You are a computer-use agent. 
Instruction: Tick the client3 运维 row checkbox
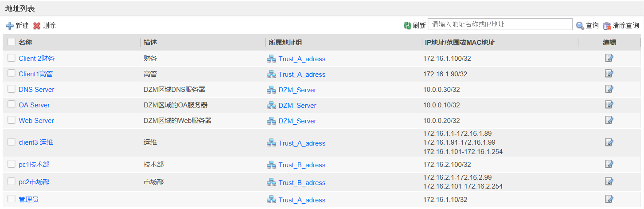tap(12, 142)
